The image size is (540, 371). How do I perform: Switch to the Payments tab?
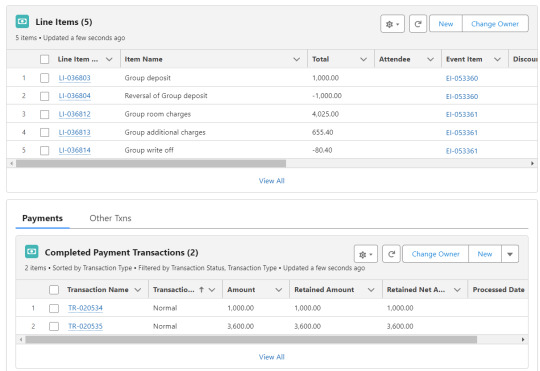click(42, 218)
